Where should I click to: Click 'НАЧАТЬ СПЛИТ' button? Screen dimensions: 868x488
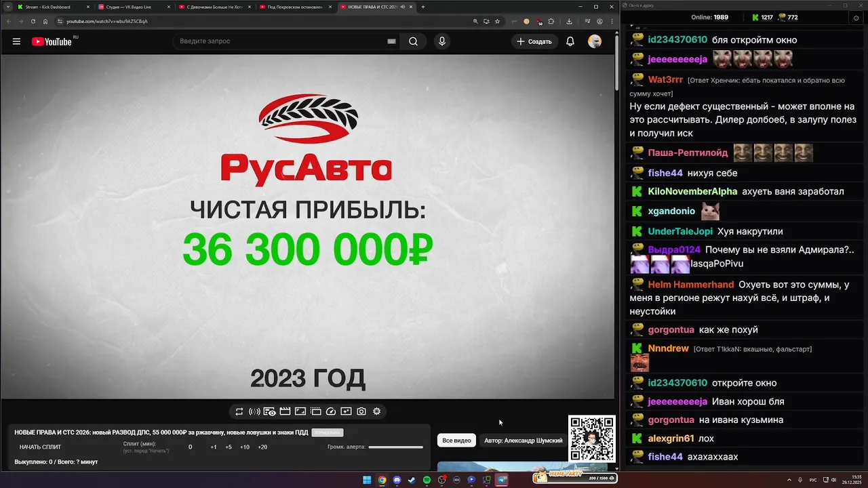click(40, 447)
